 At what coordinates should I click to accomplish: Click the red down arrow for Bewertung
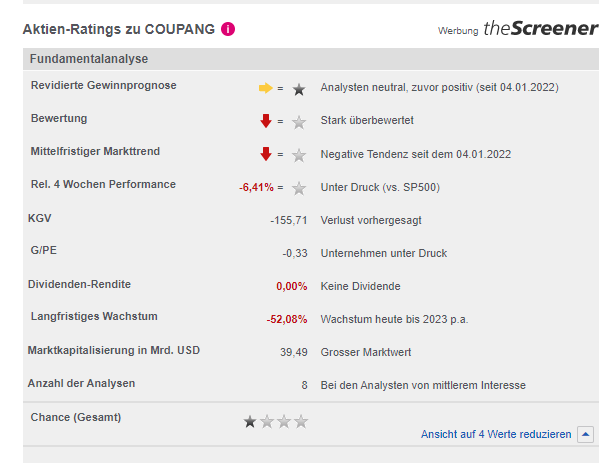[x=266, y=121]
